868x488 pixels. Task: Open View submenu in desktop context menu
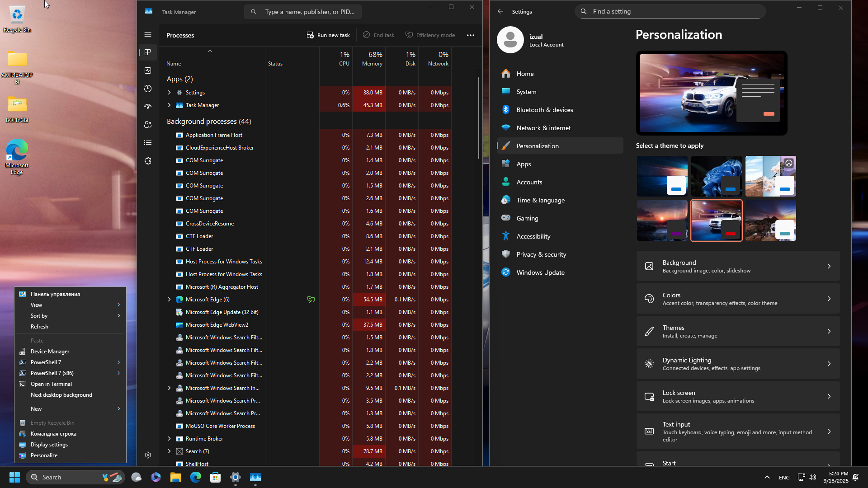click(x=70, y=305)
